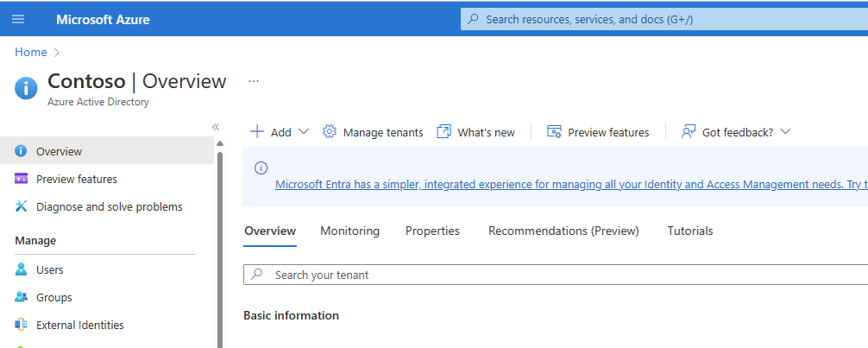This screenshot has height=348, width=868.
Task: Click the info icon in the banner
Action: (261, 168)
